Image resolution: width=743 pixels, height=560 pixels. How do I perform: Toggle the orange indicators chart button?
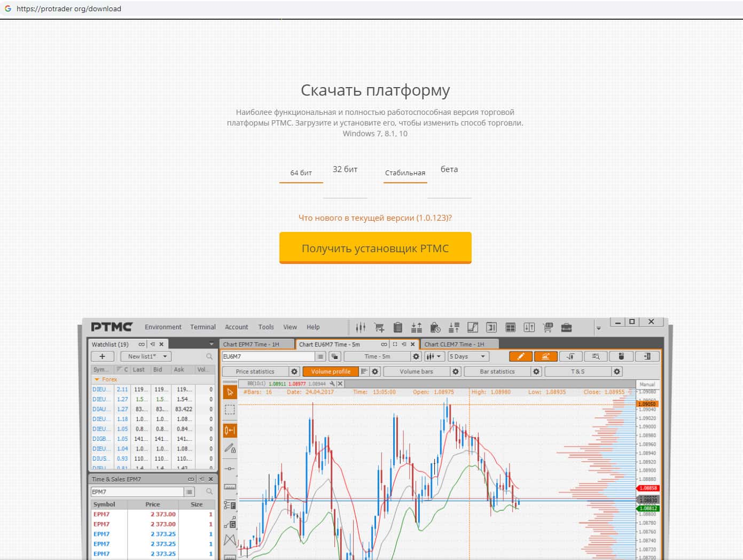pyautogui.click(x=546, y=356)
